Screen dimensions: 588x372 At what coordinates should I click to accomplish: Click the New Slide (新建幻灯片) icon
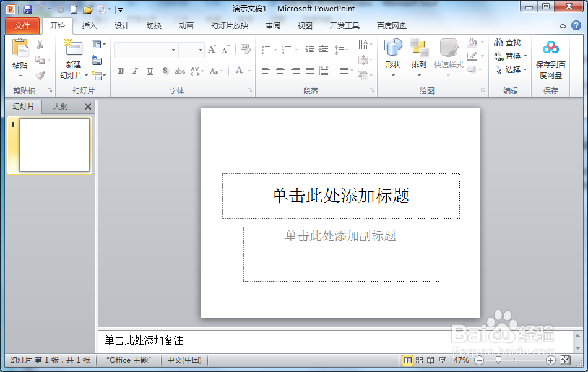pos(73,48)
